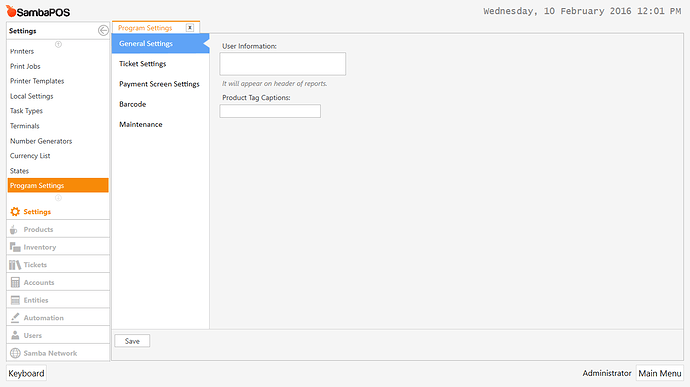Go to Main Menu

coord(660,373)
